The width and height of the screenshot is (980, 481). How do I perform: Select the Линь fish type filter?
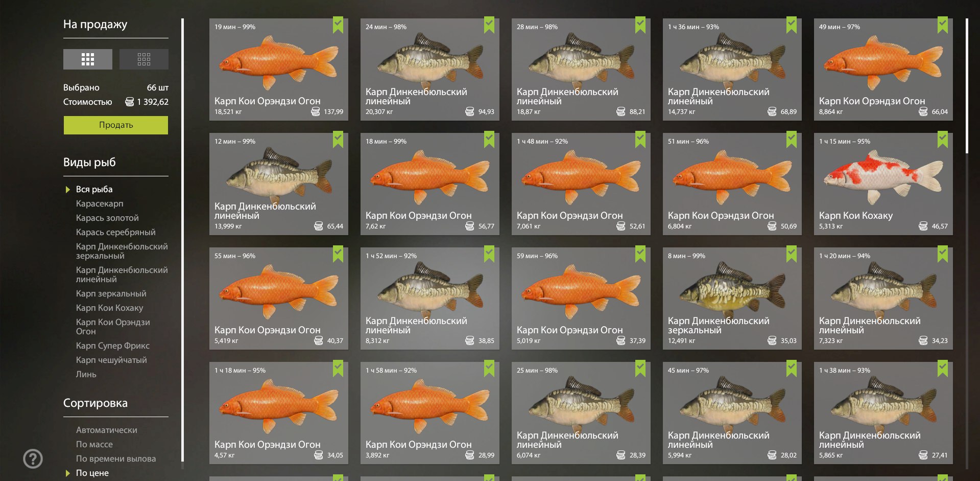tap(86, 374)
